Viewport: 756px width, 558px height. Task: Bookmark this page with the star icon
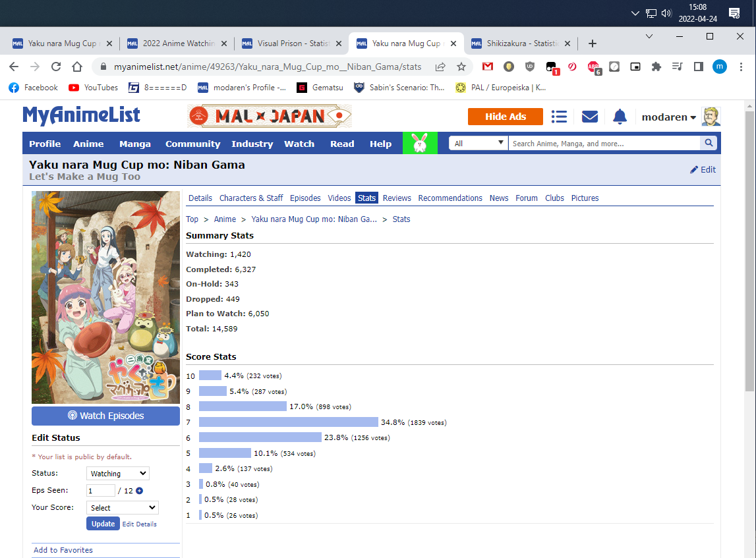click(x=461, y=67)
